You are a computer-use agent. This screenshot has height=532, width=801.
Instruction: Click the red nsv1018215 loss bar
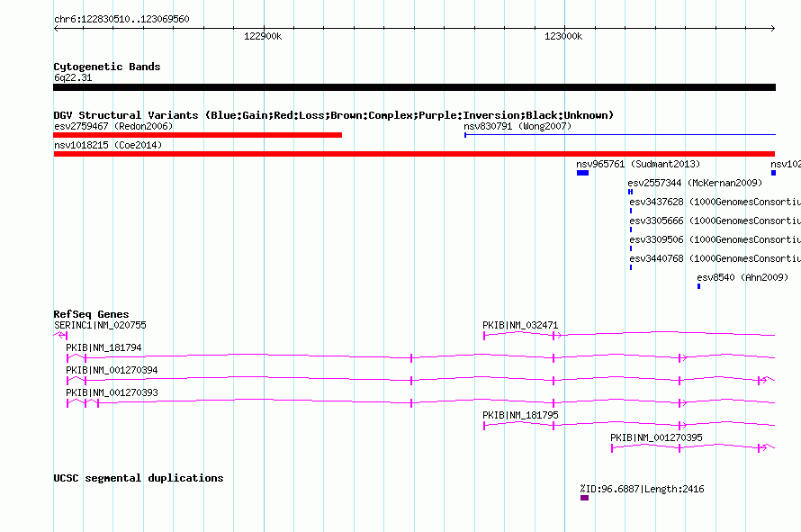(x=414, y=154)
